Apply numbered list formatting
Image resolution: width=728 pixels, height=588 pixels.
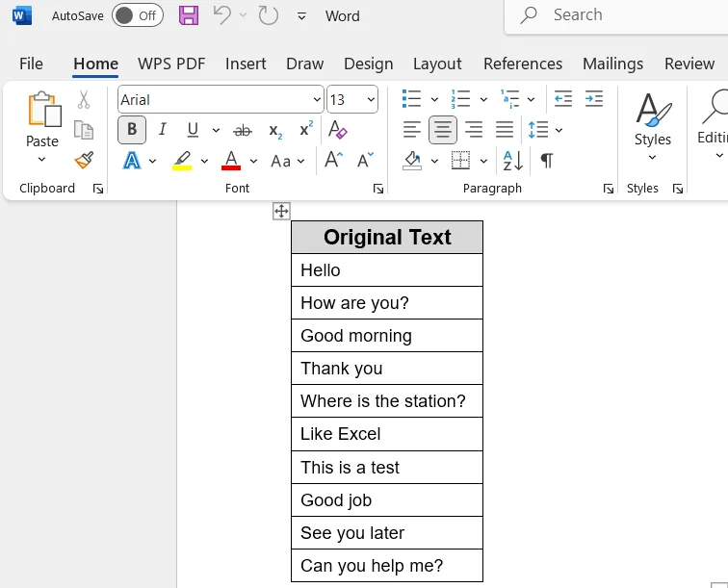tap(460, 99)
